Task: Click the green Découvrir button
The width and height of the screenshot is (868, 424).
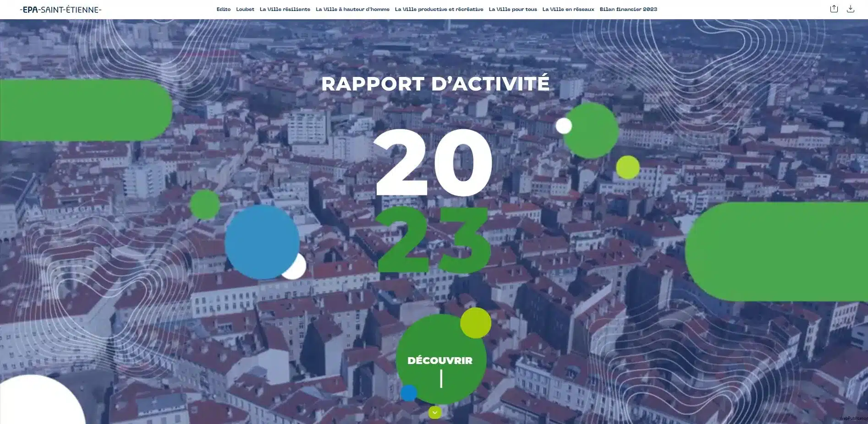Action: coord(441,359)
